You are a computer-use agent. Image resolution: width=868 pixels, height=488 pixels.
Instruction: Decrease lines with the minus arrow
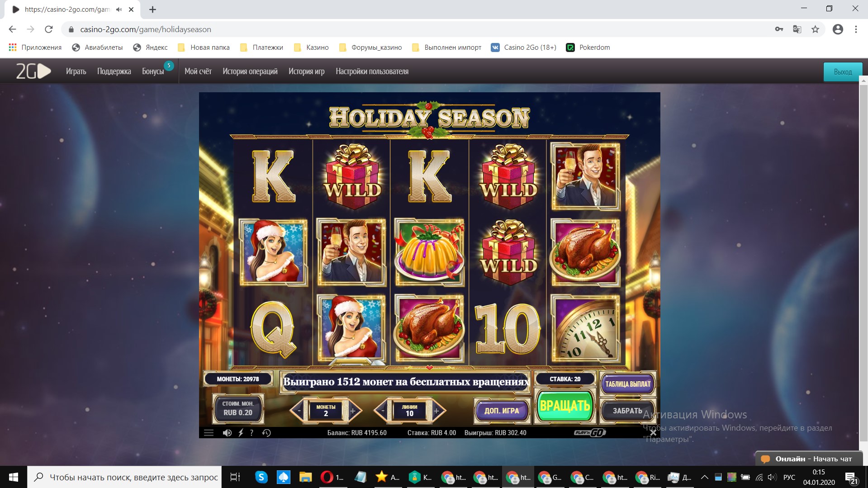pyautogui.click(x=382, y=411)
